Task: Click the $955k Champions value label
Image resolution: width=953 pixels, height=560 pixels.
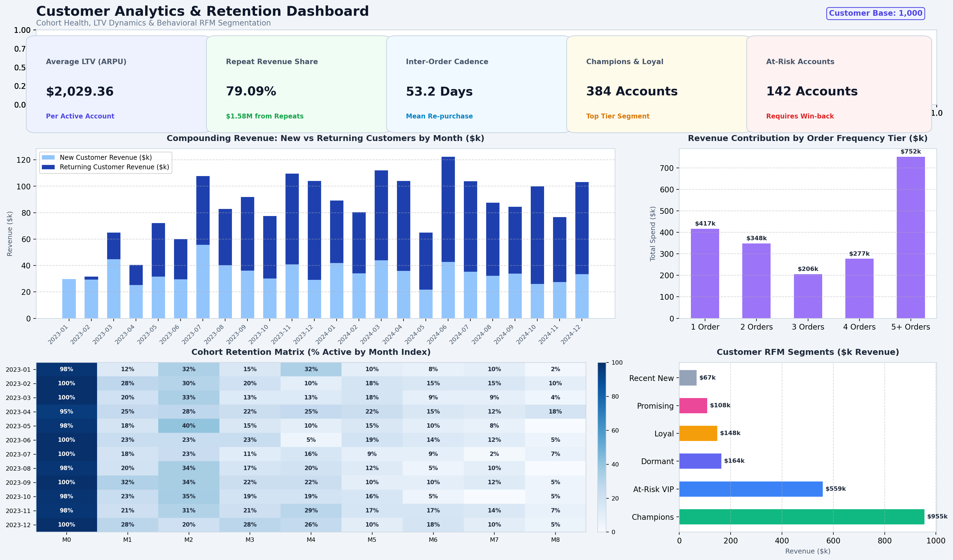Action: pos(937,517)
